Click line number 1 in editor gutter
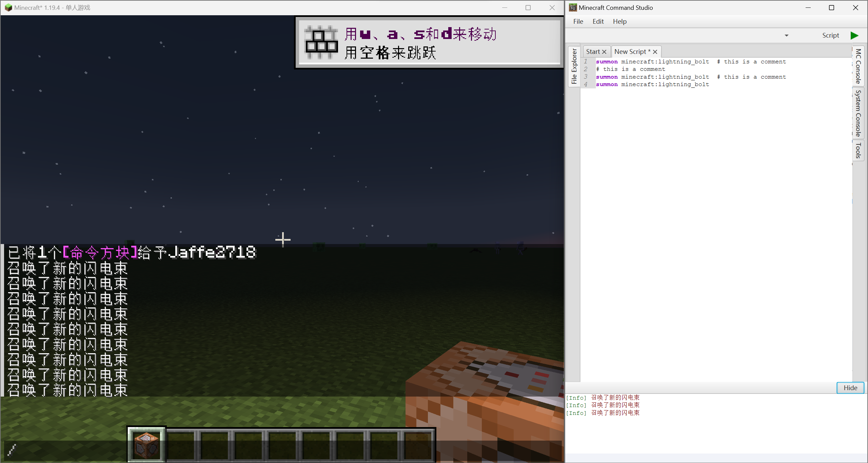 [x=586, y=61]
